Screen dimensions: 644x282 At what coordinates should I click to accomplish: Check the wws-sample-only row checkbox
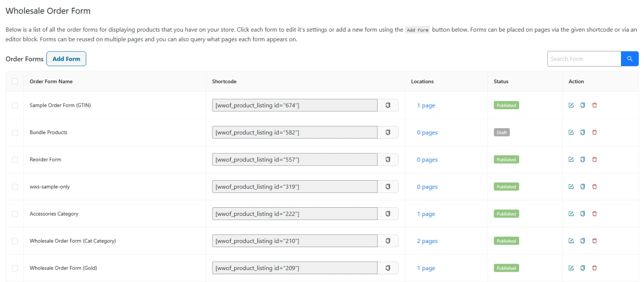[x=15, y=187]
